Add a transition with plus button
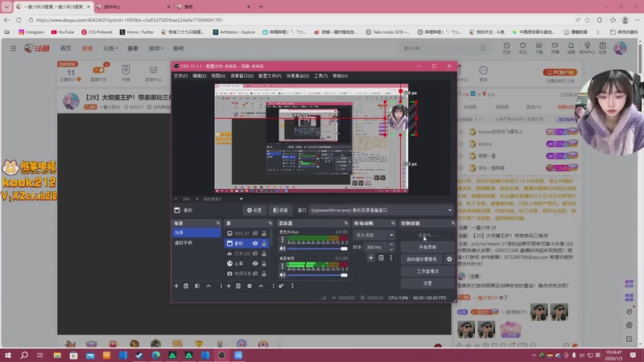 (x=371, y=257)
